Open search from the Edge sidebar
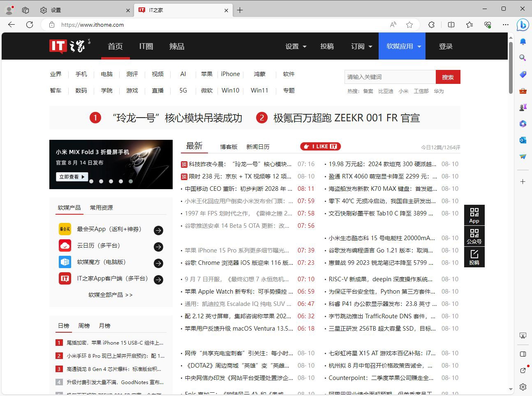 (x=523, y=58)
